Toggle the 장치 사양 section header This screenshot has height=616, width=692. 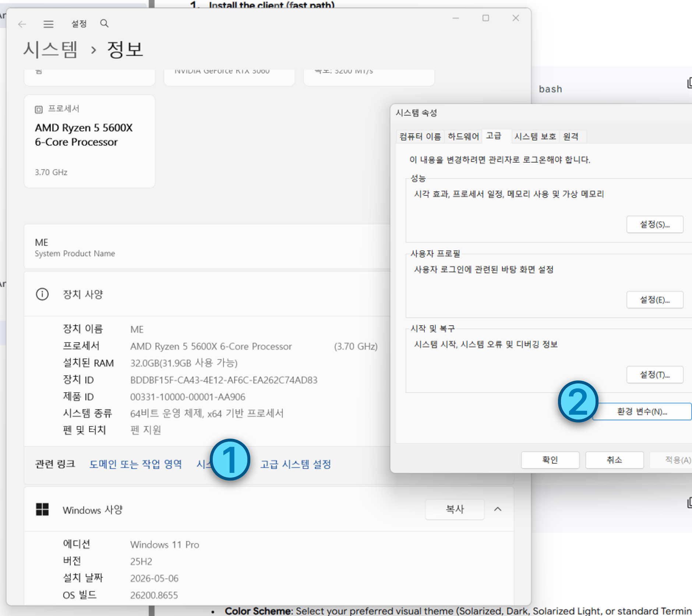(207, 294)
